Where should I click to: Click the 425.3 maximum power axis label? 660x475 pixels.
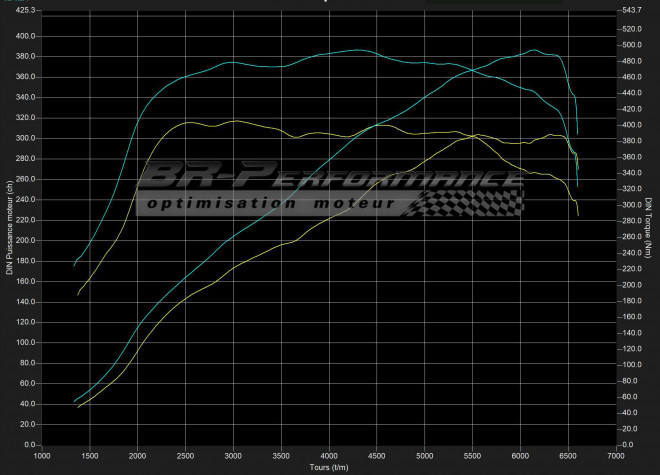(21, 10)
